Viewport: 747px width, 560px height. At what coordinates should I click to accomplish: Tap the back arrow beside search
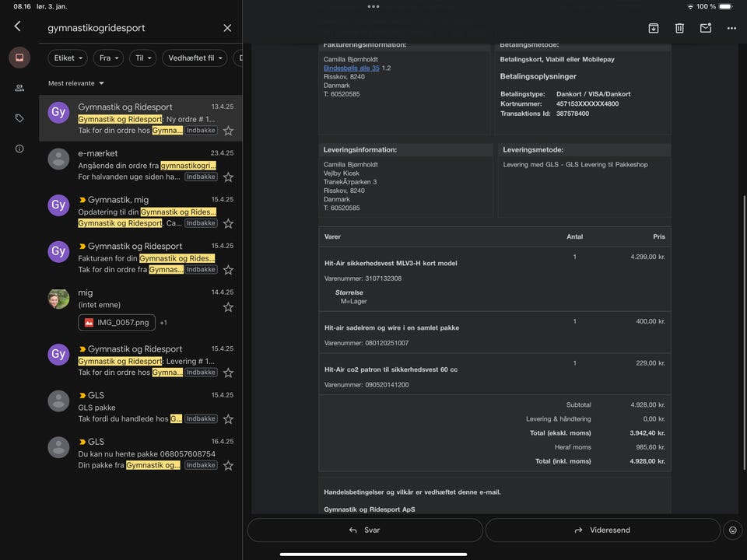(17, 26)
